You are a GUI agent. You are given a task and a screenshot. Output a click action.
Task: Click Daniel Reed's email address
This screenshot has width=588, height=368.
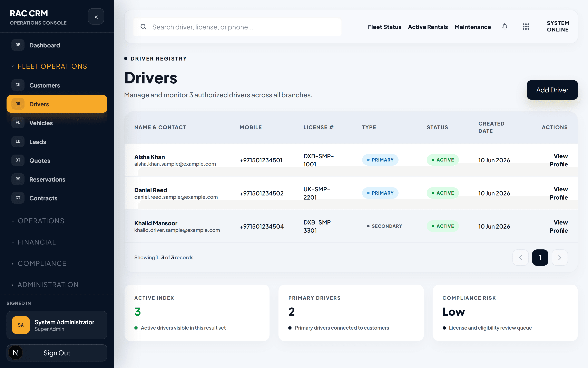pos(176,197)
